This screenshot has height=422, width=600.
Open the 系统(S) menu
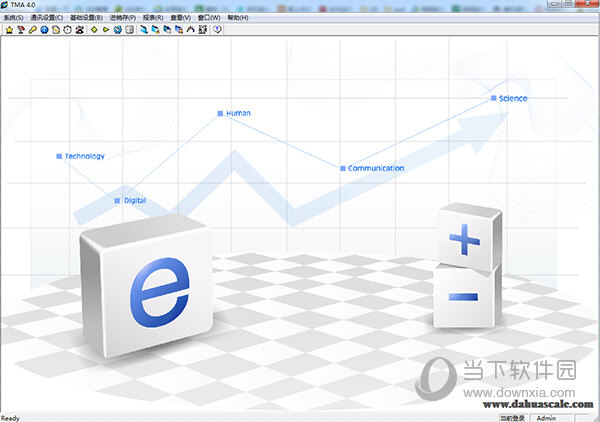coord(13,18)
